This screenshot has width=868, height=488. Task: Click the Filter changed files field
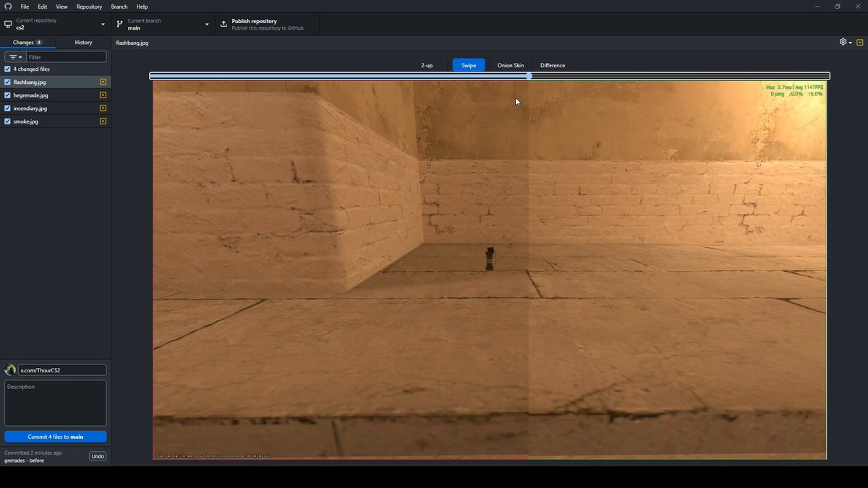(66, 56)
